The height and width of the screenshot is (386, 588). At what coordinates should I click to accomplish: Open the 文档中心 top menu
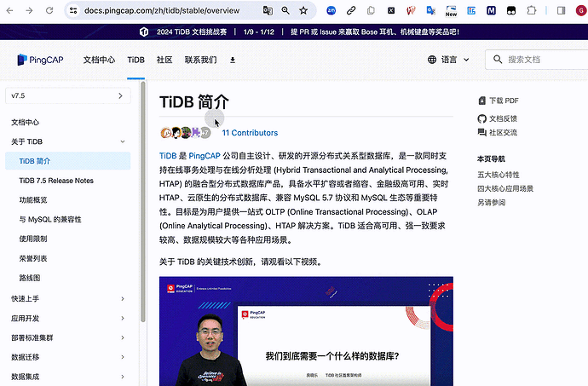(x=99, y=60)
